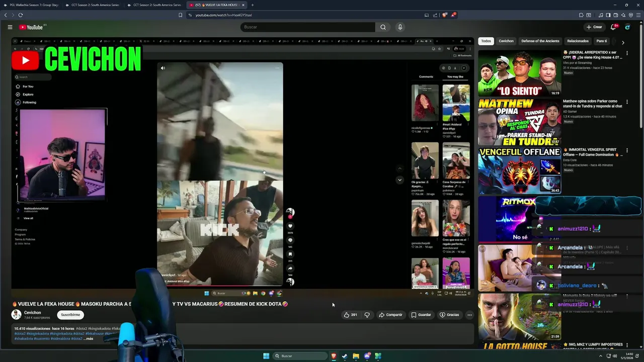This screenshot has width=644, height=362.
Task: Open the LO SIENTO video thumbnail
Action: 519,73
